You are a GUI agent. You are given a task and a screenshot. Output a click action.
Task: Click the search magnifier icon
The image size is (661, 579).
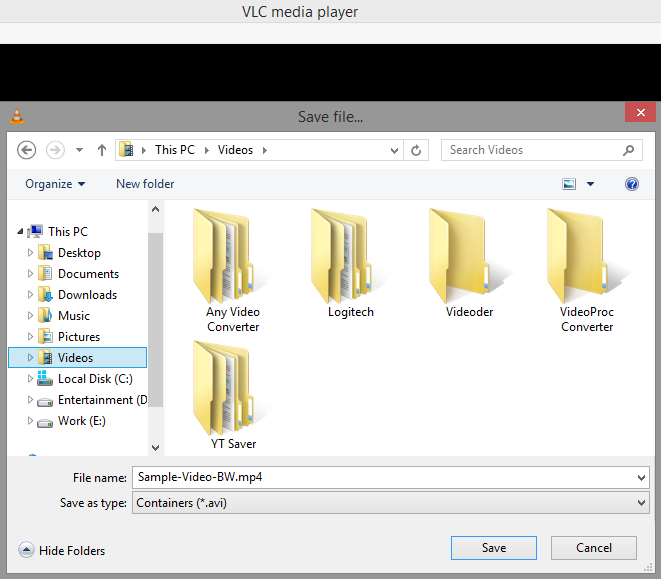point(629,150)
